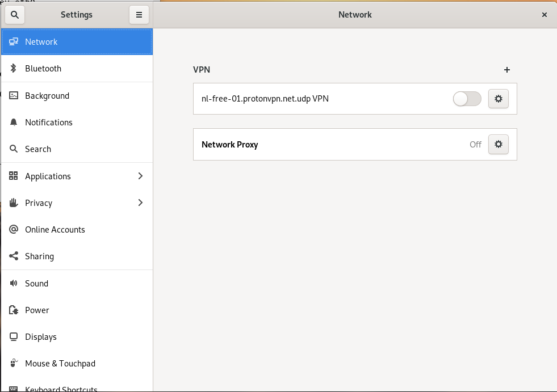Open Power settings label

(x=37, y=310)
